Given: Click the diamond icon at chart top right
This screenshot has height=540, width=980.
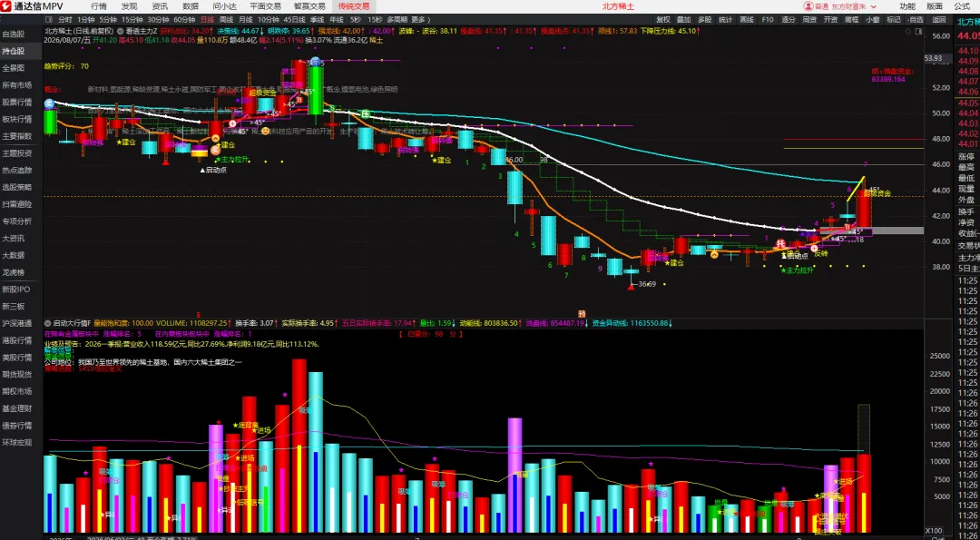Looking at the screenshot, I should [907, 32].
